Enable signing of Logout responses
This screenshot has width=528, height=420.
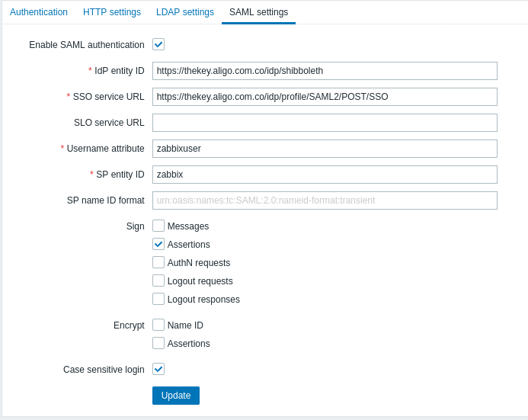click(x=158, y=299)
